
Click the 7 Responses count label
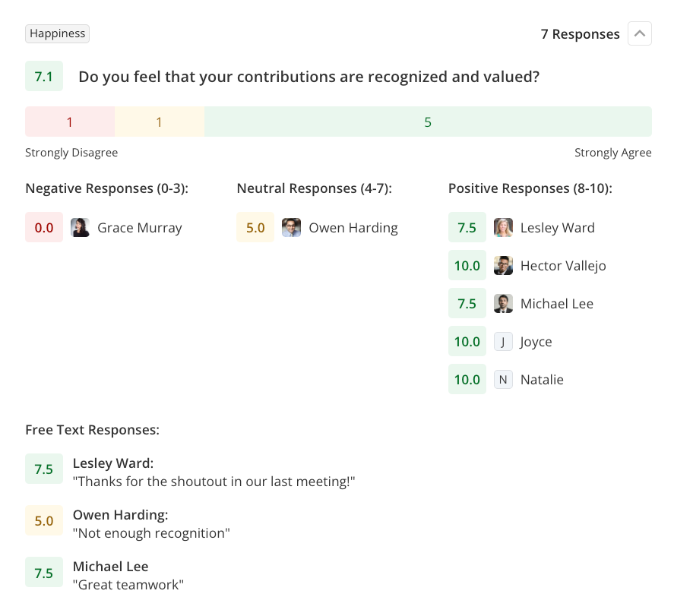(580, 34)
